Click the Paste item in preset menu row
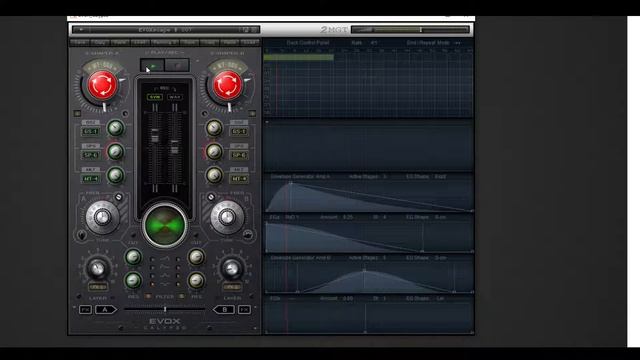Image resolution: width=640 pixels, height=360 pixels. click(120, 42)
